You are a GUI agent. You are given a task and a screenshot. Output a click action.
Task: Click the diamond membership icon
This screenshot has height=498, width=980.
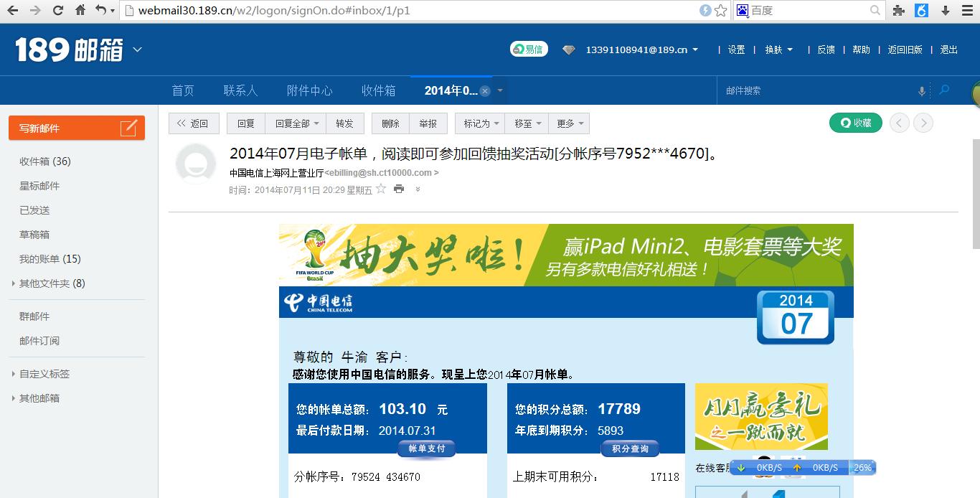569,50
